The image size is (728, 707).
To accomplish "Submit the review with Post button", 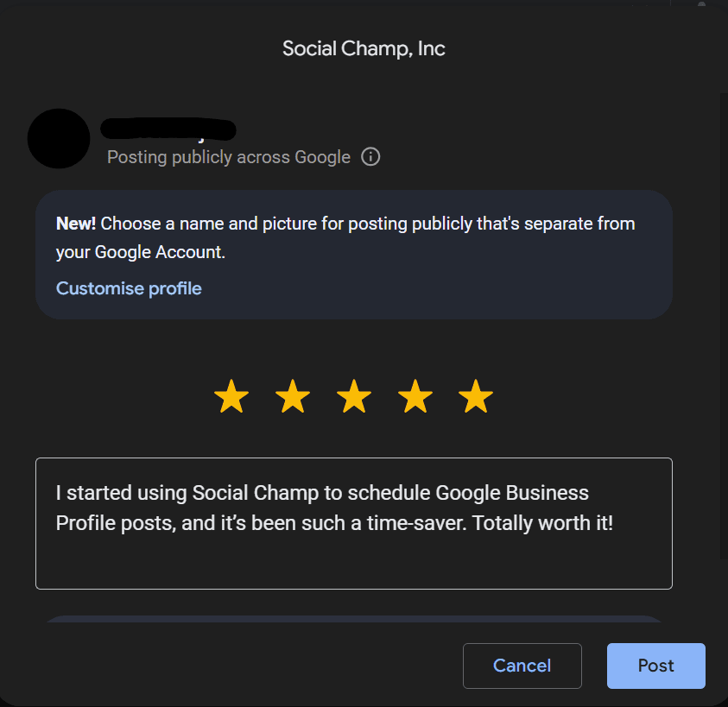I will 655,666.
